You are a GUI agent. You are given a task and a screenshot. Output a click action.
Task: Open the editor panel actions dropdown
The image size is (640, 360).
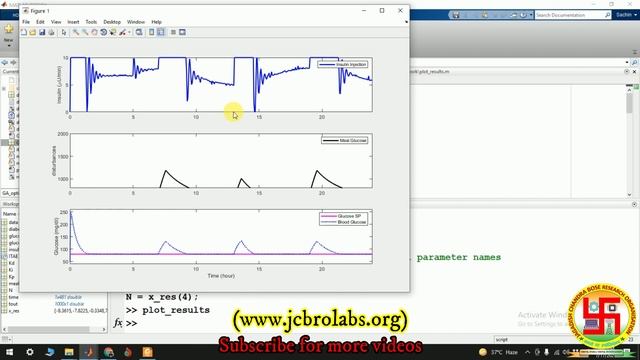[x=627, y=71]
